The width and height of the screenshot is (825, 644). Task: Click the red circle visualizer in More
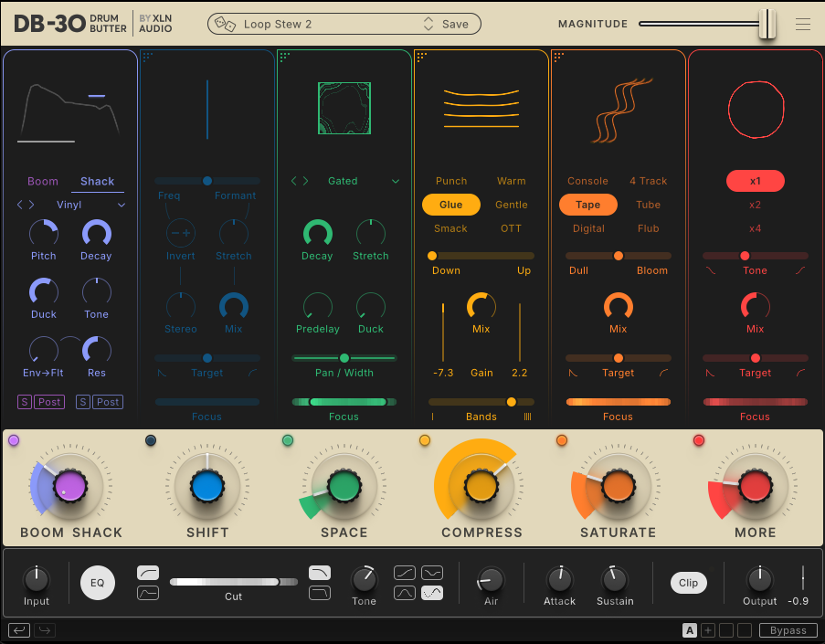755,109
